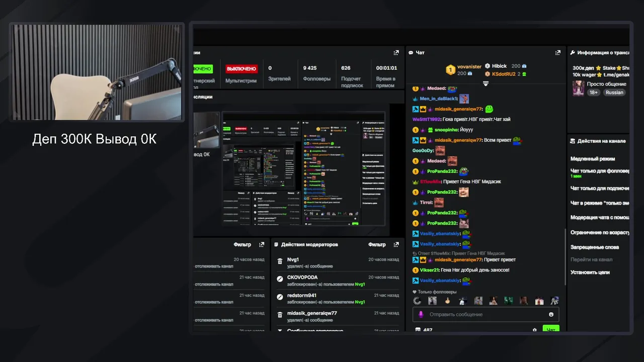Image resolution: width=644 pixels, height=362 pixels.
Task: Toggle Чат только для подписчиков
Action: tap(600, 188)
